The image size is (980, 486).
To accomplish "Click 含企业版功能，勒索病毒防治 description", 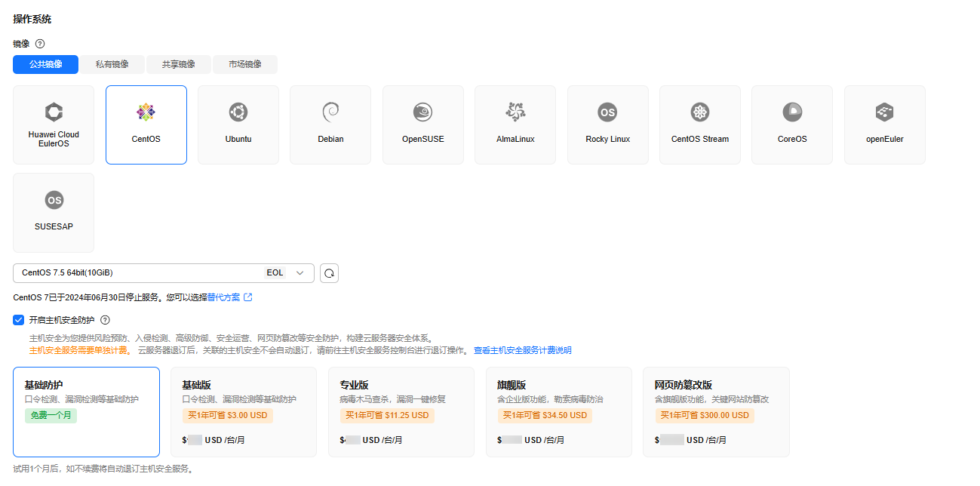I will [x=550, y=399].
